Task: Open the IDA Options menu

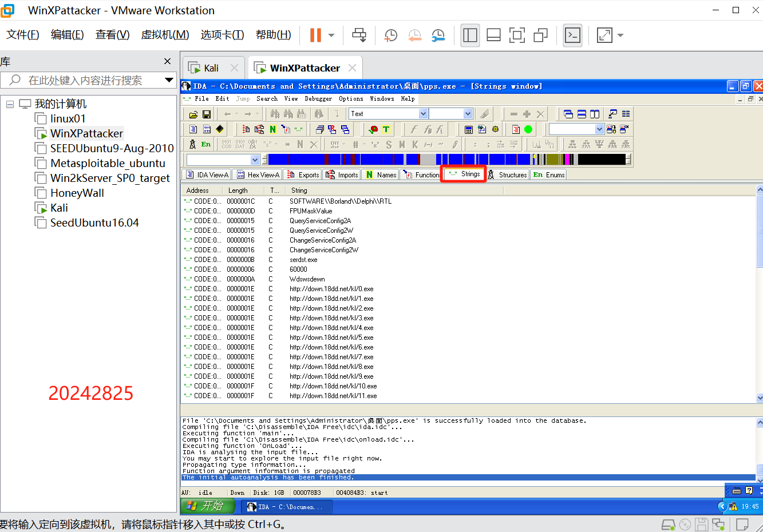Action: [351, 98]
